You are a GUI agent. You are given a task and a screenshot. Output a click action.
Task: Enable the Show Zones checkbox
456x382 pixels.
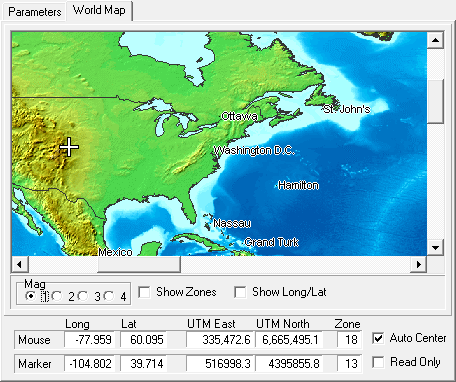[144, 292]
